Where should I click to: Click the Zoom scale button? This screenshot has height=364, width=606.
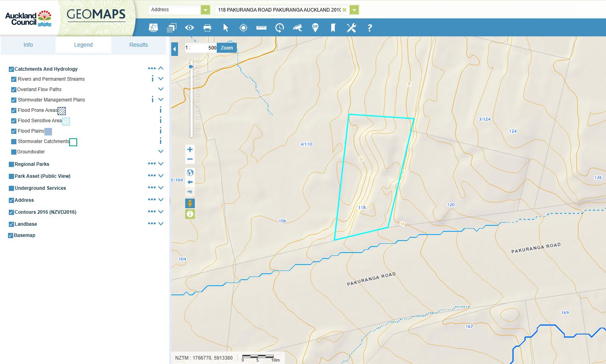point(226,48)
